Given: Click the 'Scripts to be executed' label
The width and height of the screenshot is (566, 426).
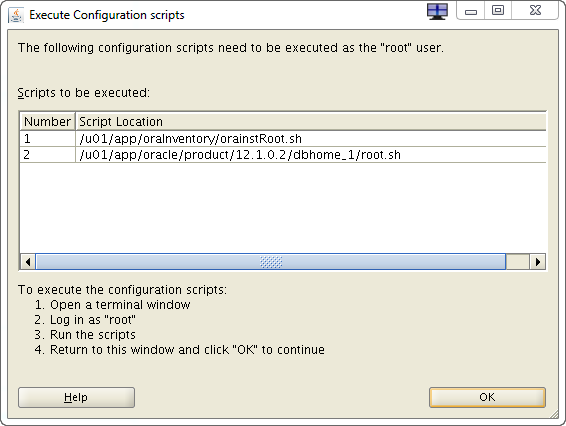Looking at the screenshot, I should (83, 93).
